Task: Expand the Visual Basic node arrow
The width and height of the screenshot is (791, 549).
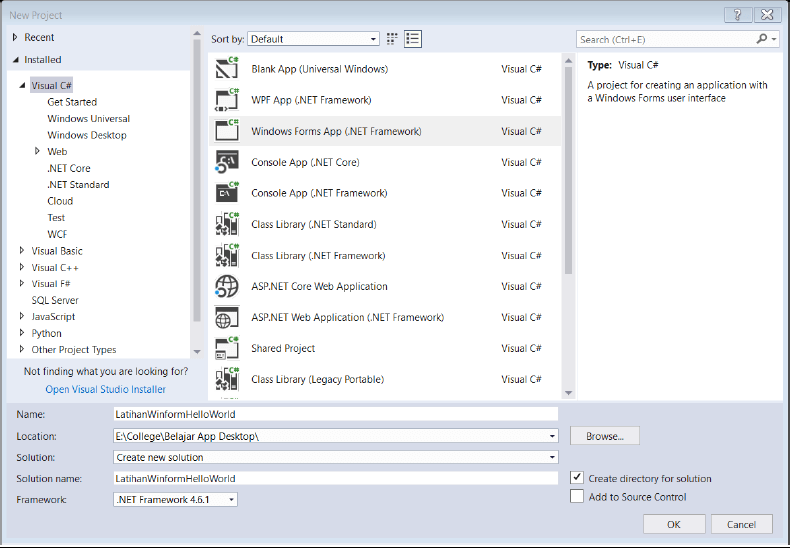Action: pos(22,250)
